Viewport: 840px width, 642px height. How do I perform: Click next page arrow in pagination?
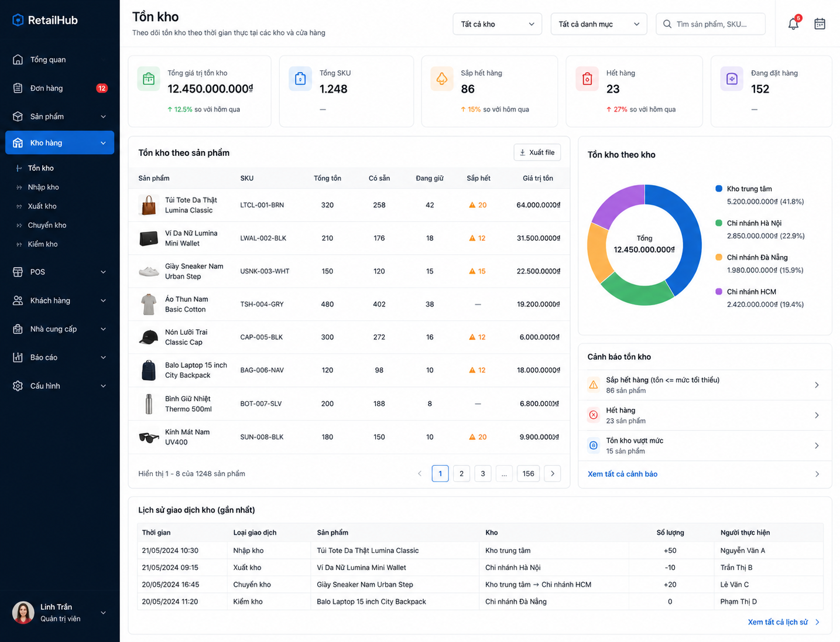click(x=553, y=473)
